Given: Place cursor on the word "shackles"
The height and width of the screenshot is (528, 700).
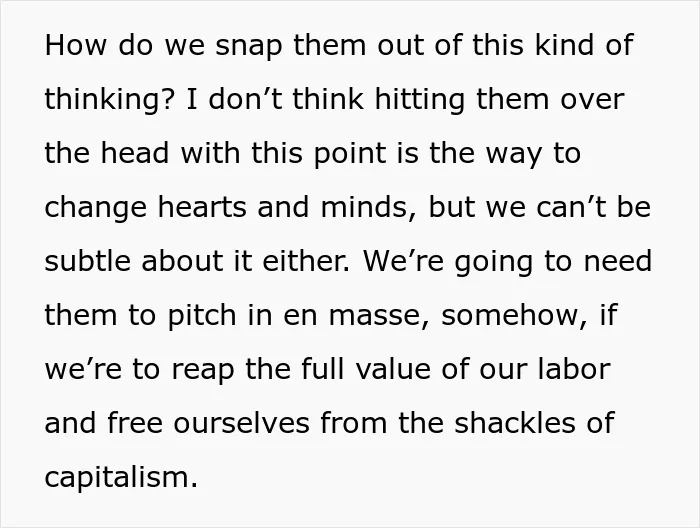Looking at the screenshot, I should 515,423.
